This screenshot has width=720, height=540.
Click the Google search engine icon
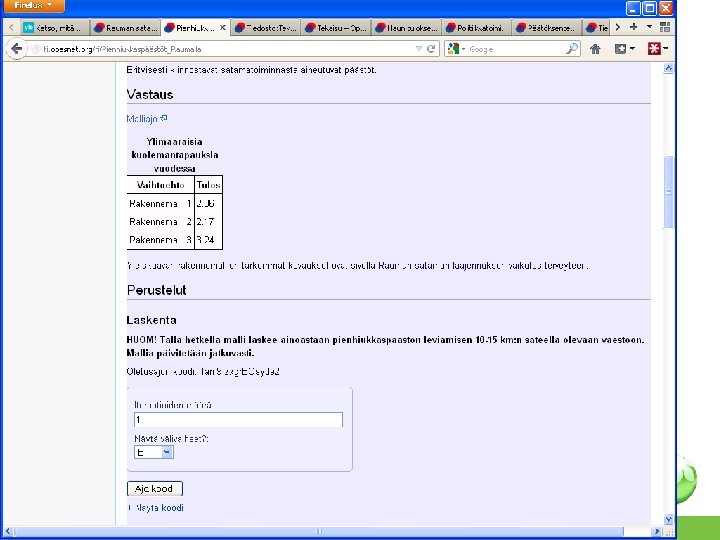(453, 49)
